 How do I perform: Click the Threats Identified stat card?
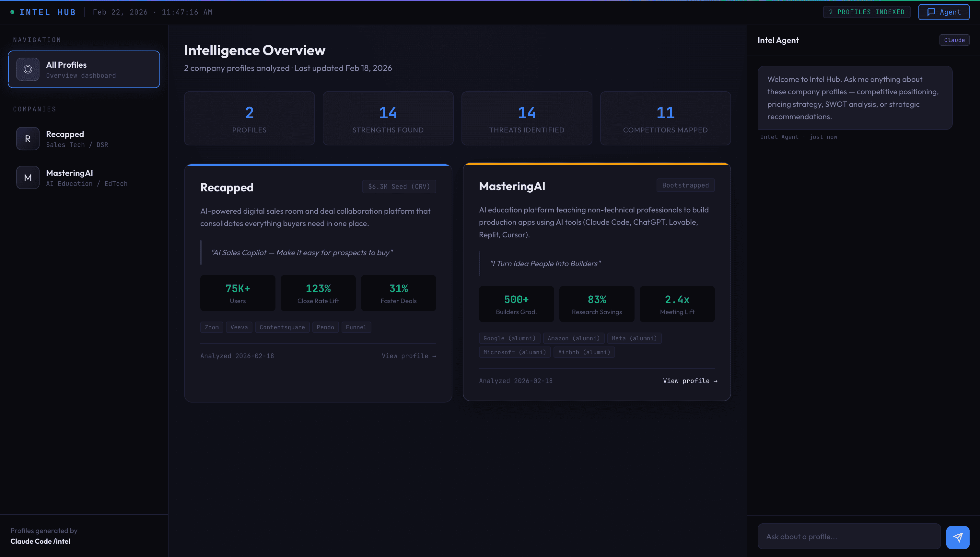(526, 118)
